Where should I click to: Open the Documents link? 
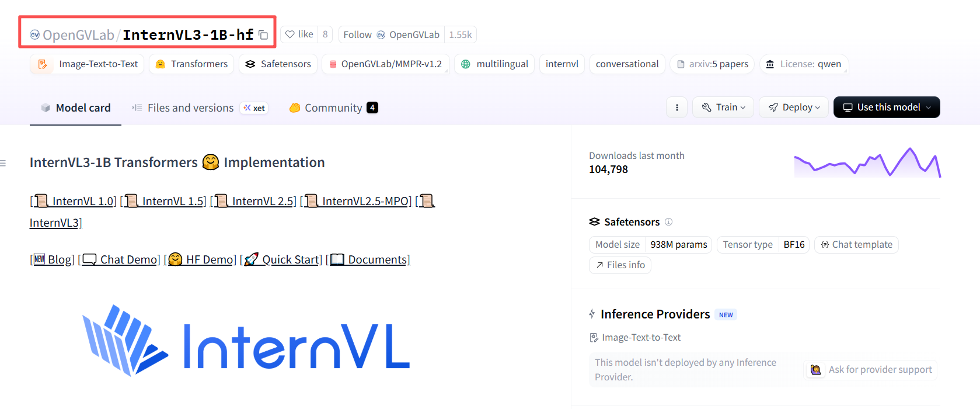(369, 259)
